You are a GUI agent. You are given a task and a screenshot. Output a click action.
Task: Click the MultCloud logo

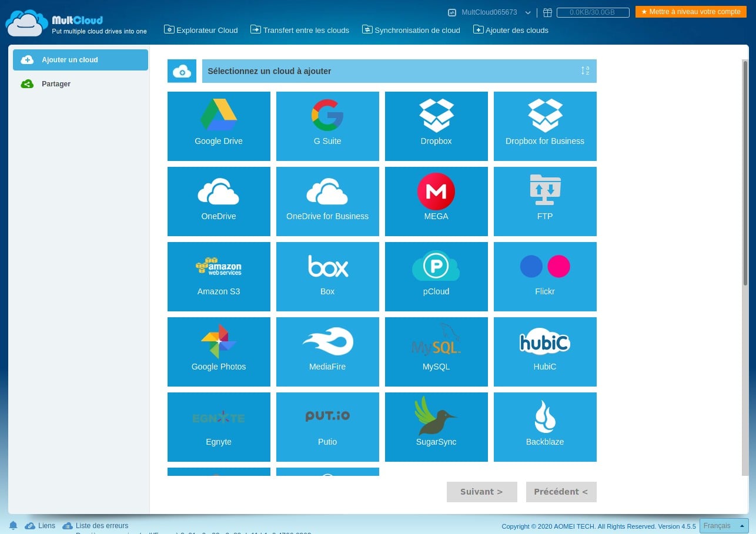pos(76,23)
